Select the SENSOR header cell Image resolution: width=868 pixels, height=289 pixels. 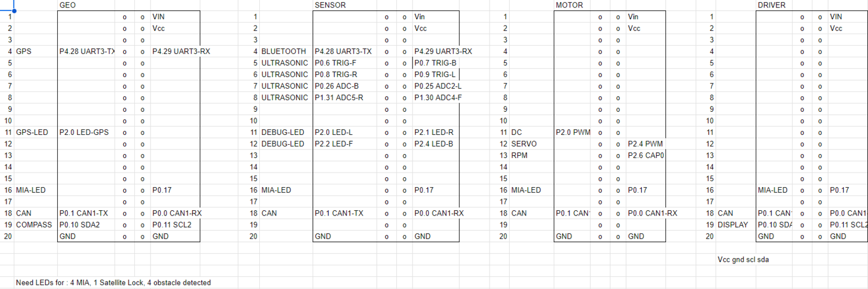pos(345,5)
